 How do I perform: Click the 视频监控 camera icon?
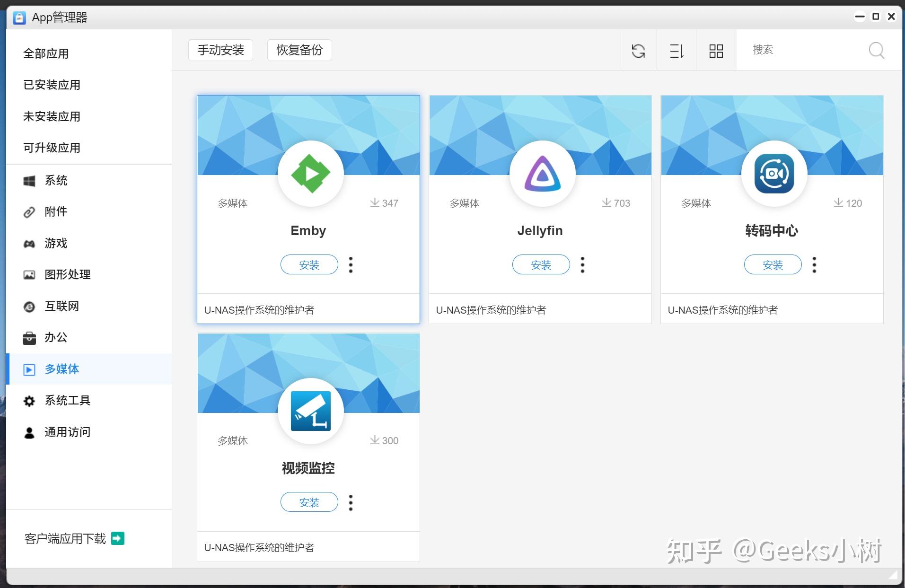tap(310, 411)
